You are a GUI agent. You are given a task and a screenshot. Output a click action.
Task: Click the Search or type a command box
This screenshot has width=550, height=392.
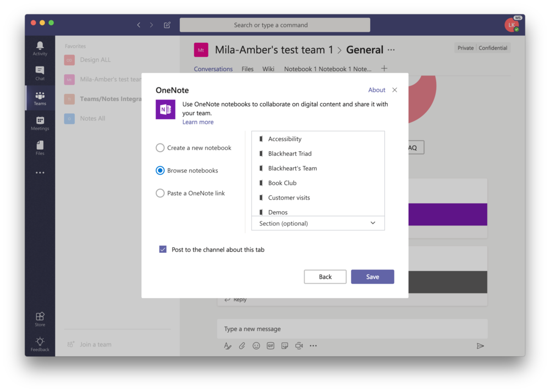(275, 25)
